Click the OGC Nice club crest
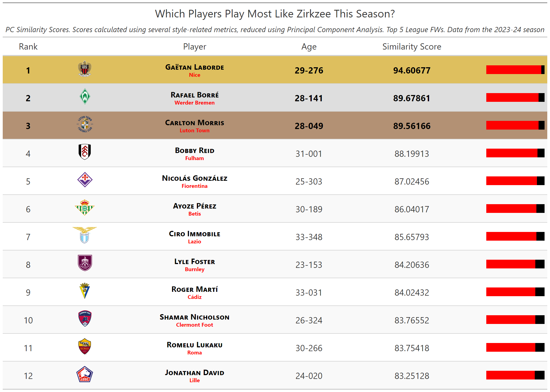550x392 pixels. point(85,69)
